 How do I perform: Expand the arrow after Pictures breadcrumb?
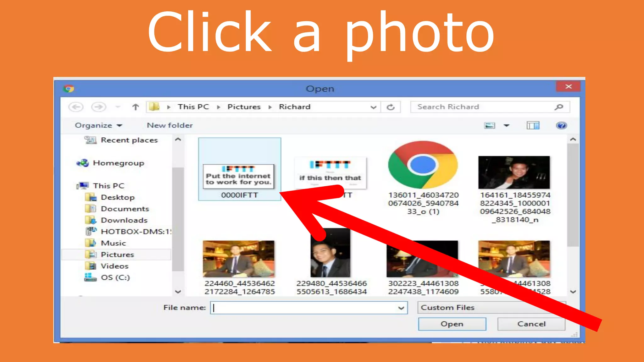point(270,107)
